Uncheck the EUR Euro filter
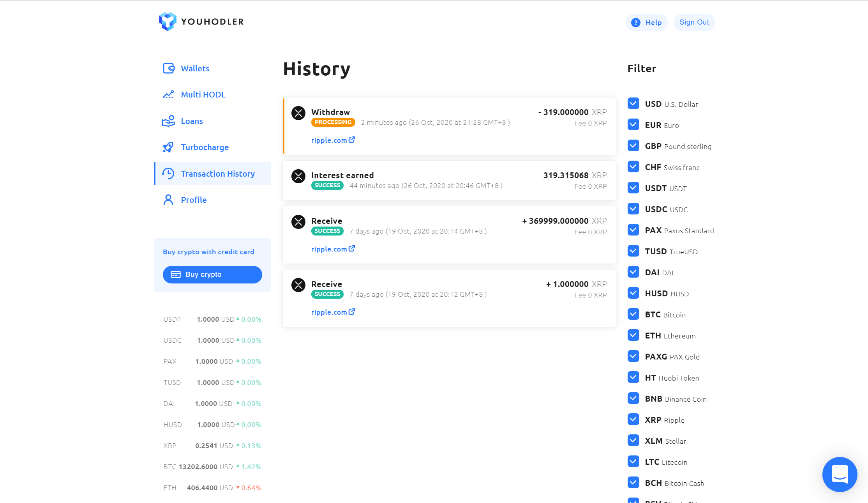 tap(633, 124)
